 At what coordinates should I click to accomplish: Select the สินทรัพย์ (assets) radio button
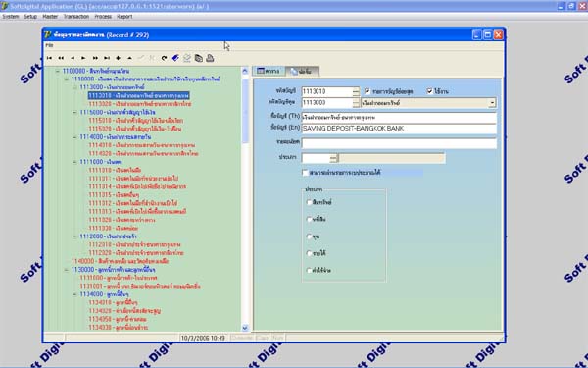click(x=310, y=202)
